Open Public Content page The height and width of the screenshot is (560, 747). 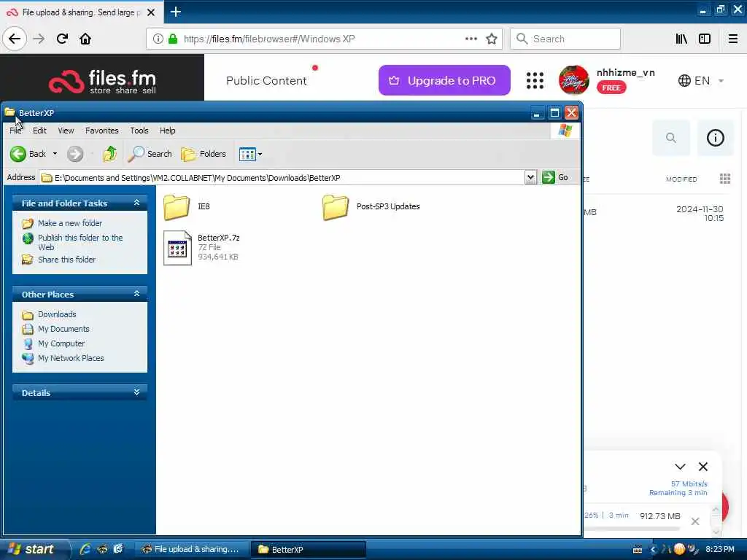coord(266,80)
